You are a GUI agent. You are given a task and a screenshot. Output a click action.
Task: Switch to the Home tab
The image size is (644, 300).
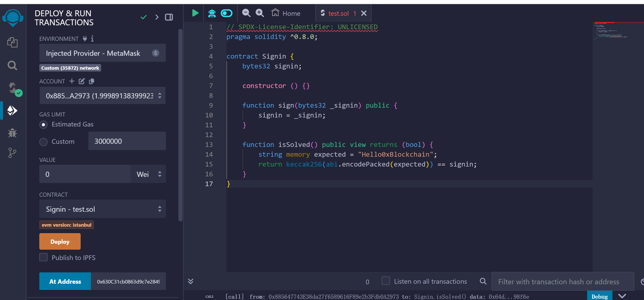[x=286, y=13]
